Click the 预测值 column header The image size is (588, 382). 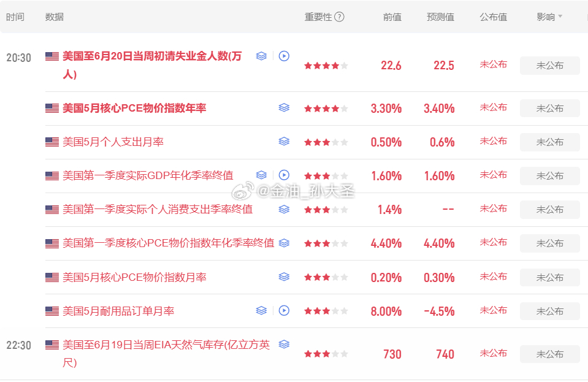[441, 17]
